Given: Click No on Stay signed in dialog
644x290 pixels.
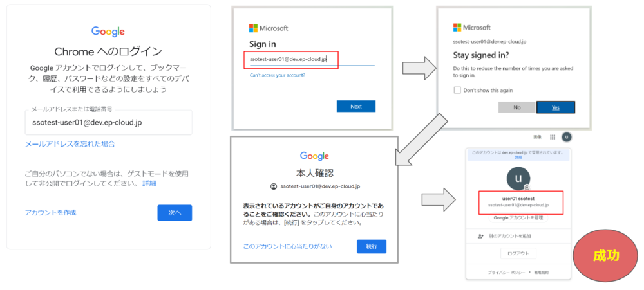Looking at the screenshot, I should (516, 107).
